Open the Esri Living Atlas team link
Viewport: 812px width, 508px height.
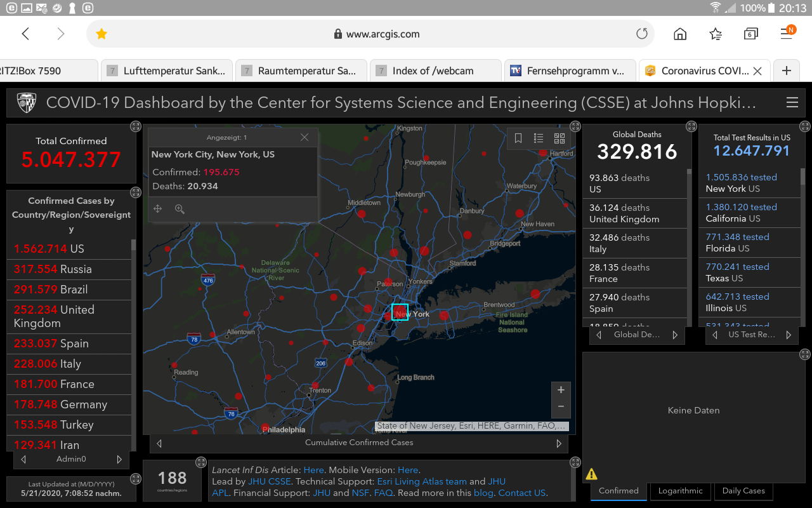[x=422, y=481]
